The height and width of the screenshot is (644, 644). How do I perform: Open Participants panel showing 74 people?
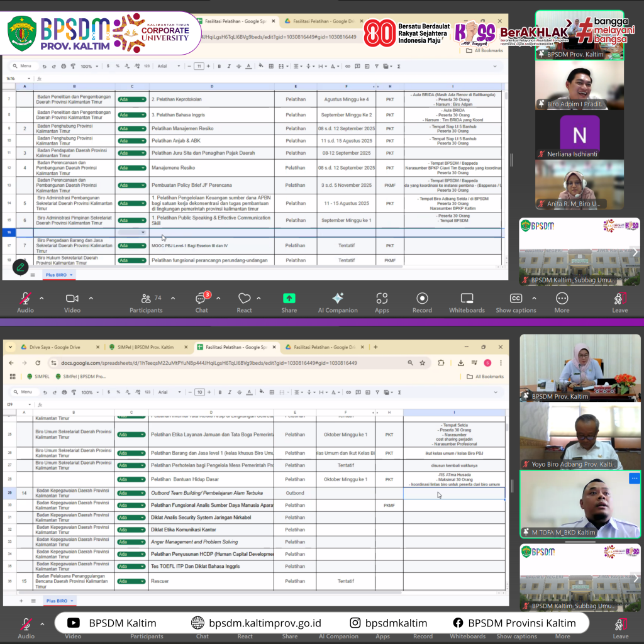tap(146, 303)
